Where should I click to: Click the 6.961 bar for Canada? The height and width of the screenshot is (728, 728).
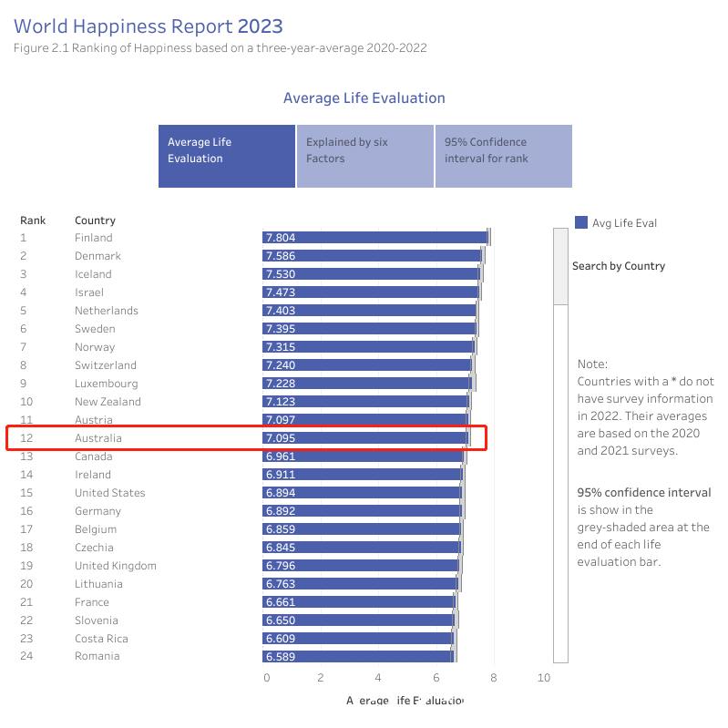click(x=363, y=456)
